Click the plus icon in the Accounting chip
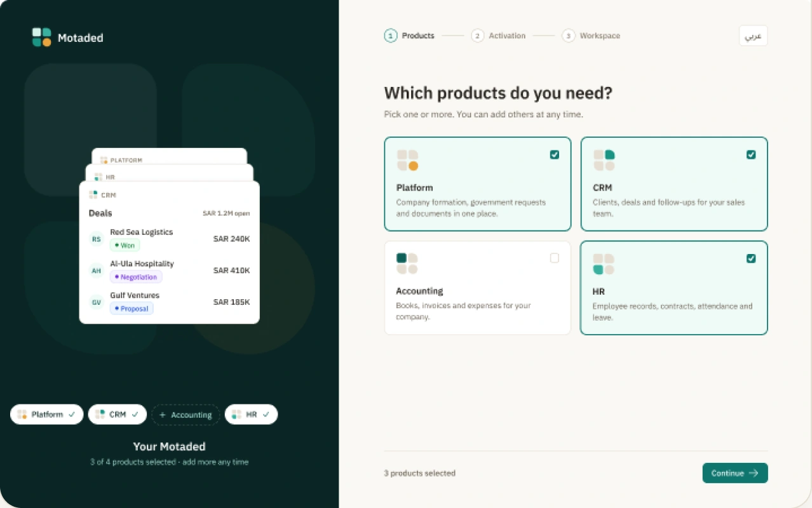 (x=162, y=415)
